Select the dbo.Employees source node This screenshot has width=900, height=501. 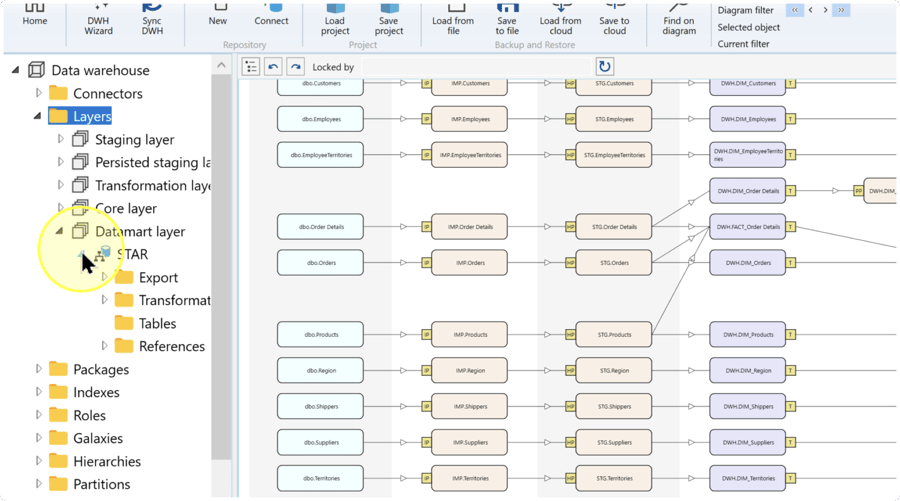[320, 119]
